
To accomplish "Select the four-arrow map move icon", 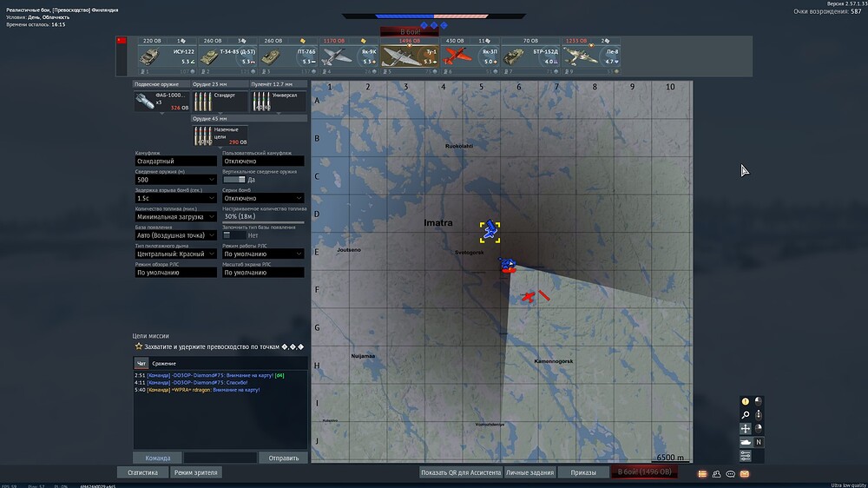I will pyautogui.click(x=745, y=428).
